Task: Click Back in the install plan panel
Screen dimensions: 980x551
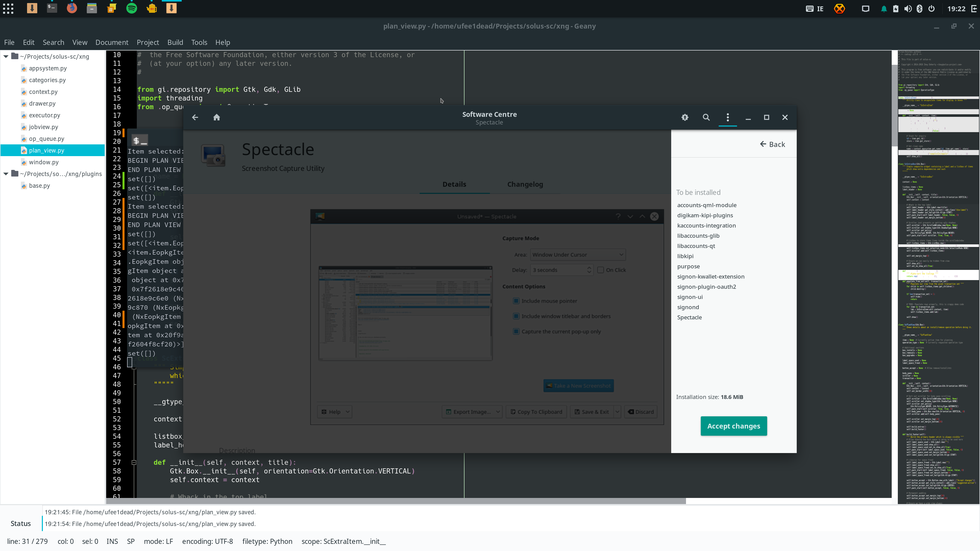Action: pos(772,144)
